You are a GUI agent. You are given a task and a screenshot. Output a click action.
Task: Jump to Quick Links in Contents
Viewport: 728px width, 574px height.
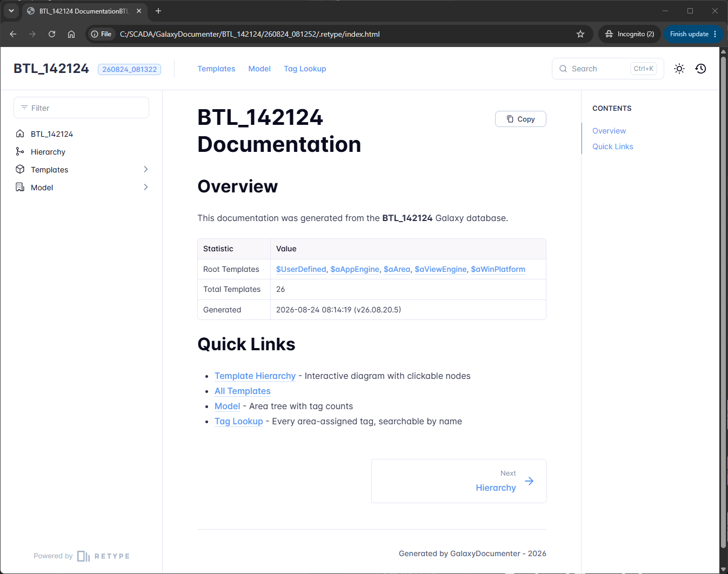click(x=613, y=146)
